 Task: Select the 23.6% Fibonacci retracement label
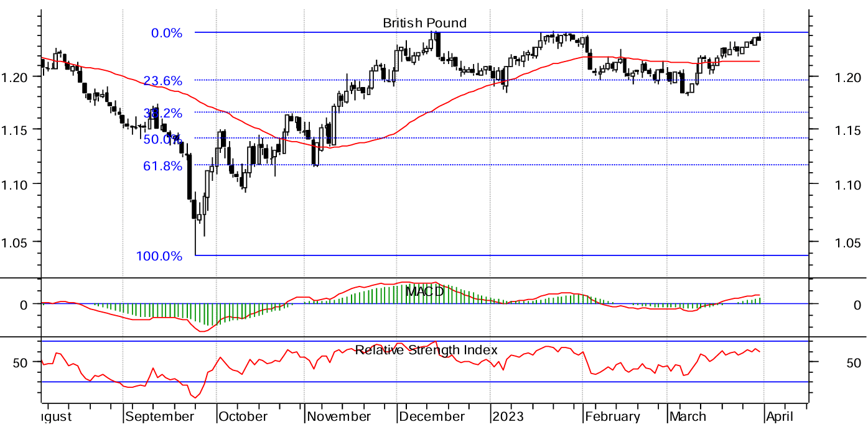[x=163, y=81]
